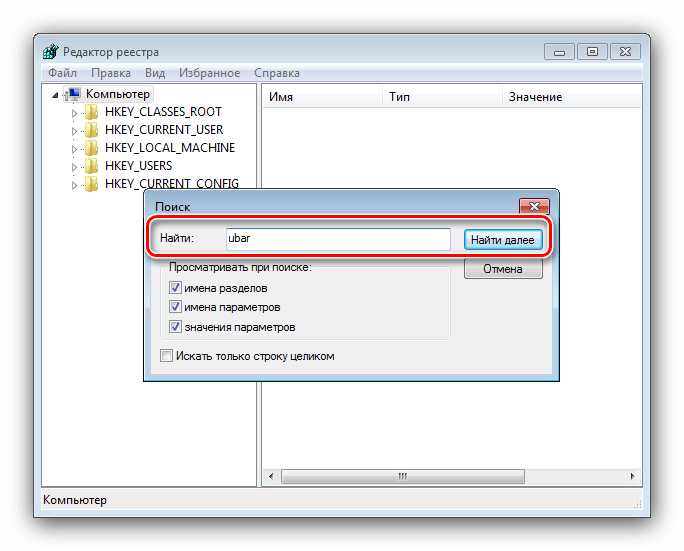
Task: Click the HKEY_CURRENT_USER folder icon
Action: [92, 130]
